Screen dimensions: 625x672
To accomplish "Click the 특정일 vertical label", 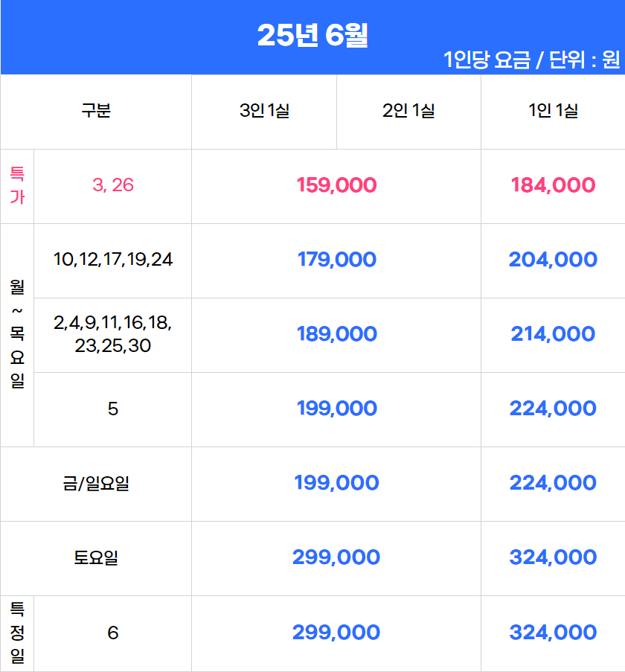I will [17, 633].
